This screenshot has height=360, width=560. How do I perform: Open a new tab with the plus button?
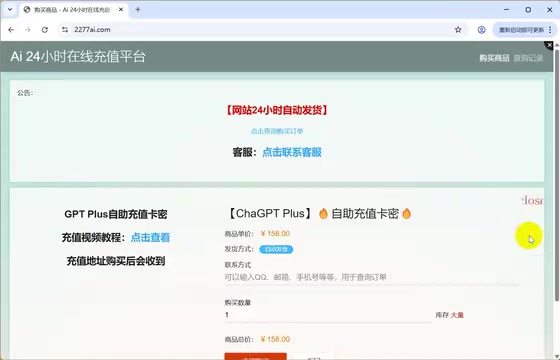click(138, 10)
